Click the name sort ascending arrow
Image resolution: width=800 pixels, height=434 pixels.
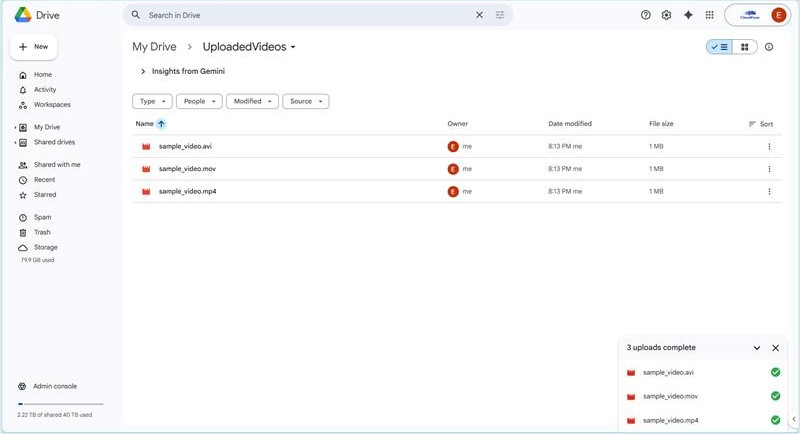[x=161, y=123]
